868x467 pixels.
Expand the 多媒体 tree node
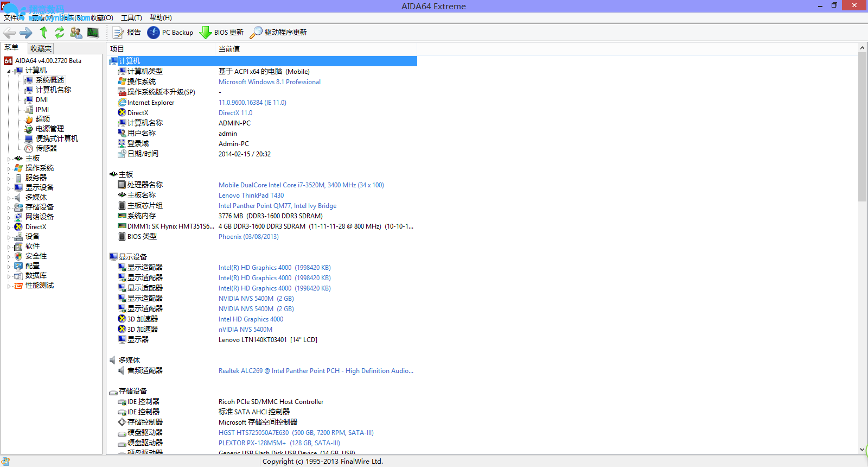click(9, 198)
